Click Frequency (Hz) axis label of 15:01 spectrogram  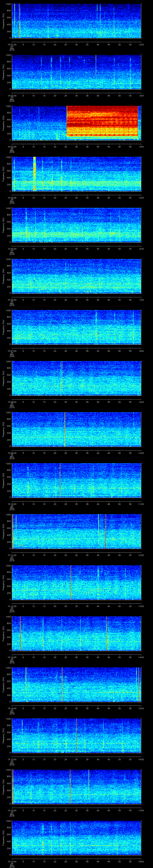click(x=3, y=21)
